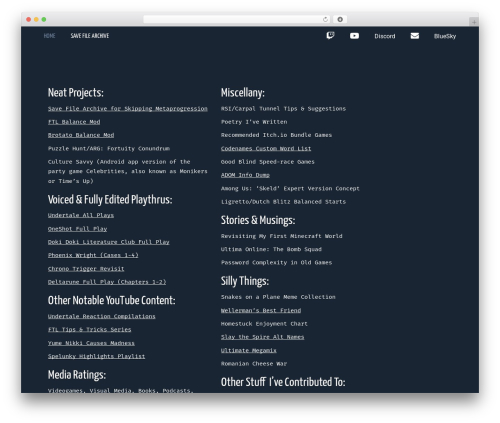Open Chrono Trigger Revisit link
Image resolution: width=500 pixels, height=423 pixels.
tap(86, 269)
